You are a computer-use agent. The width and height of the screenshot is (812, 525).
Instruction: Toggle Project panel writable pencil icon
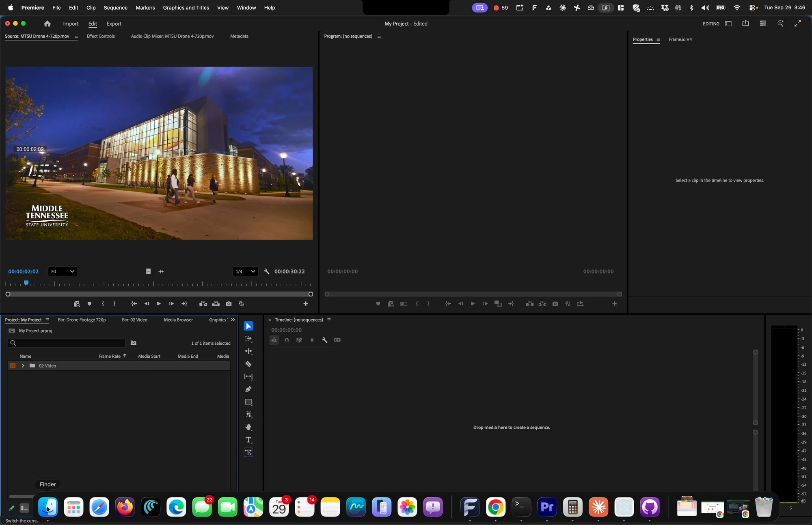(x=12, y=508)
